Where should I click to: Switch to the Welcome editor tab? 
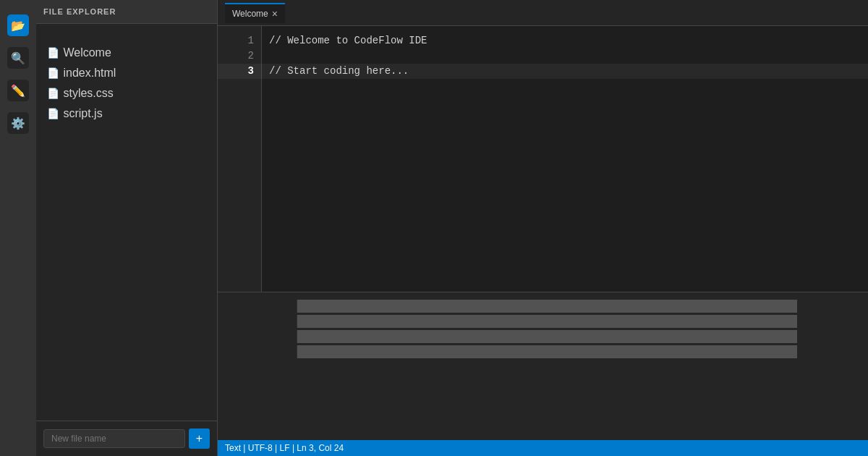tap(250, 14)
